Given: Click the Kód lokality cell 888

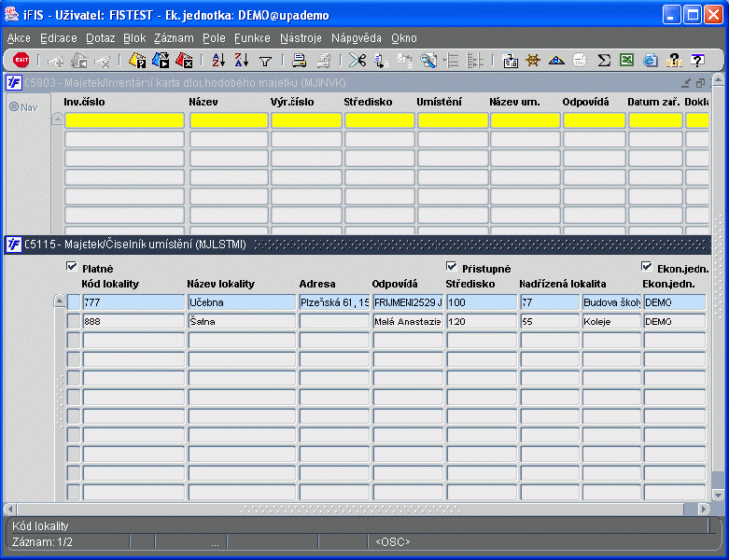Looking at the screenshot, I should pyautogui.click(x=133, y=321).
